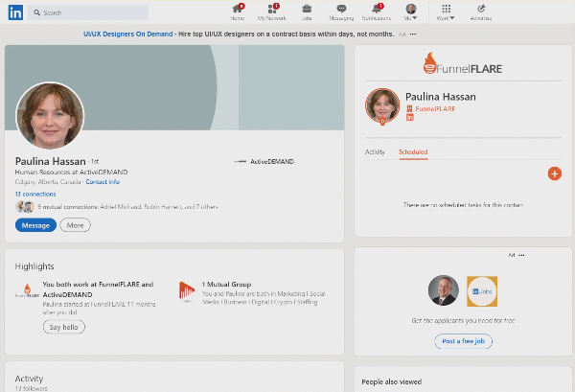Click the man's photo in the sidebar ad
Screen dimensions: 575x392
tap(444, 290)
